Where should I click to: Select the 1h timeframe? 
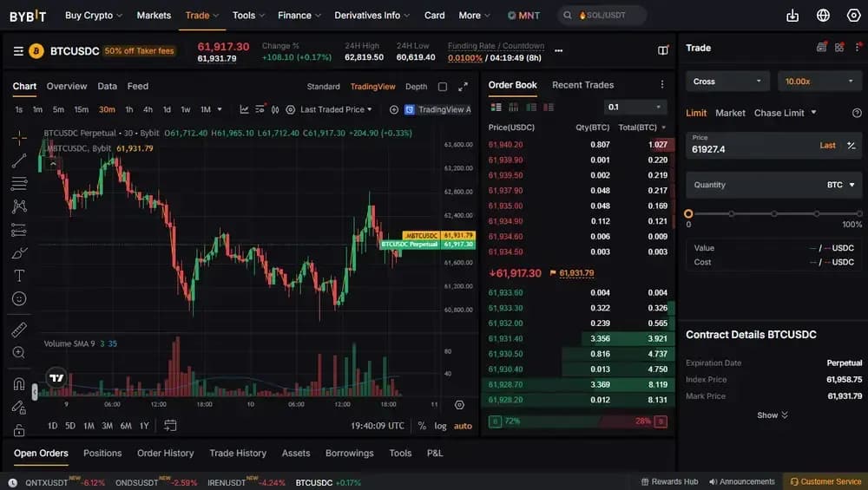[129, 109]
